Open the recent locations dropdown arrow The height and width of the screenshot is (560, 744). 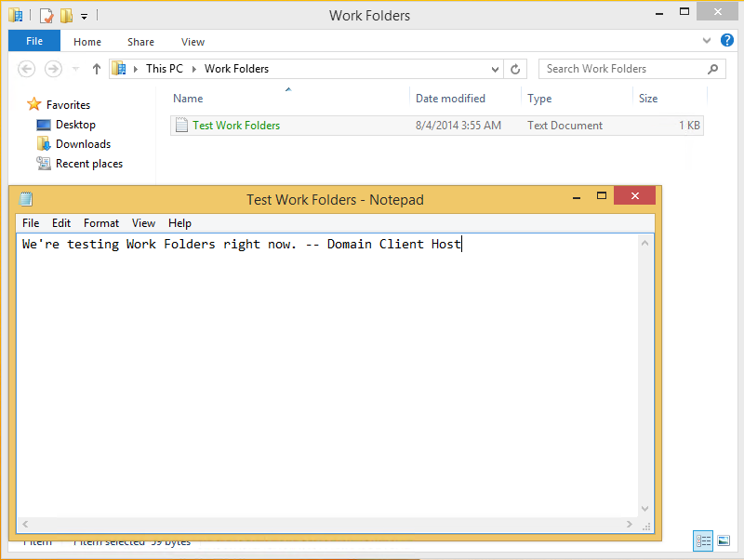75,69
